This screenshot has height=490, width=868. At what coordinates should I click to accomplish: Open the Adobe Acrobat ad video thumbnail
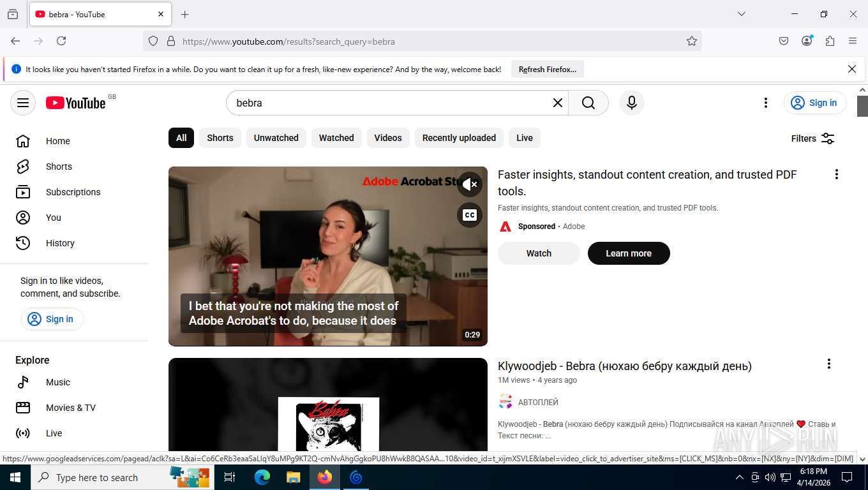click(328, 256)
